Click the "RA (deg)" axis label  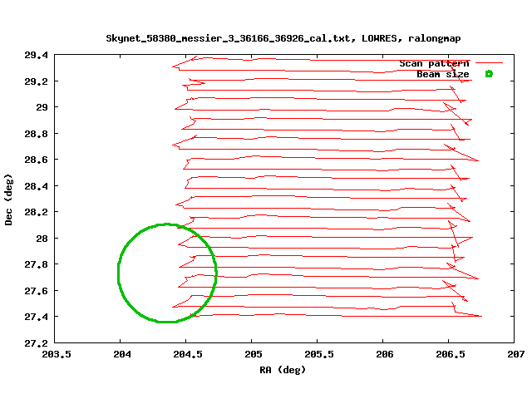pyautogui.click(x=283, y=369)
